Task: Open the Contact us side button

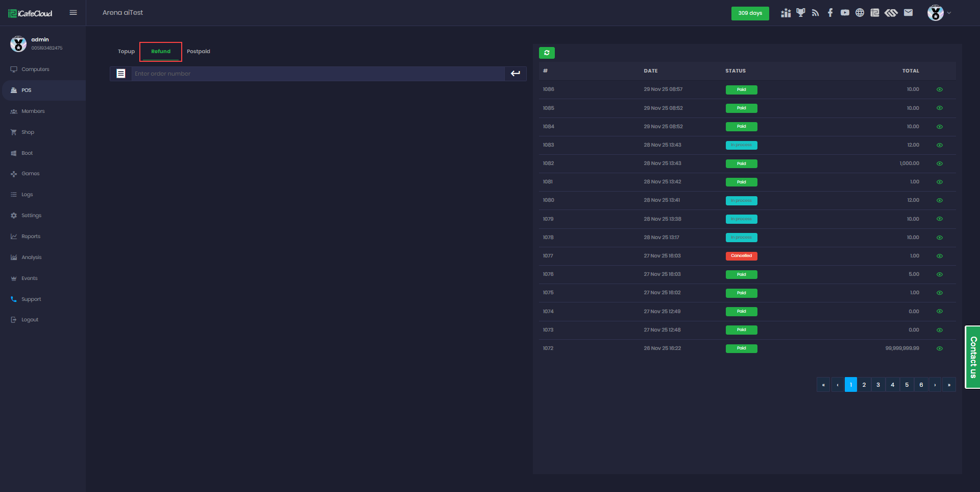Action: click(973, 357)
